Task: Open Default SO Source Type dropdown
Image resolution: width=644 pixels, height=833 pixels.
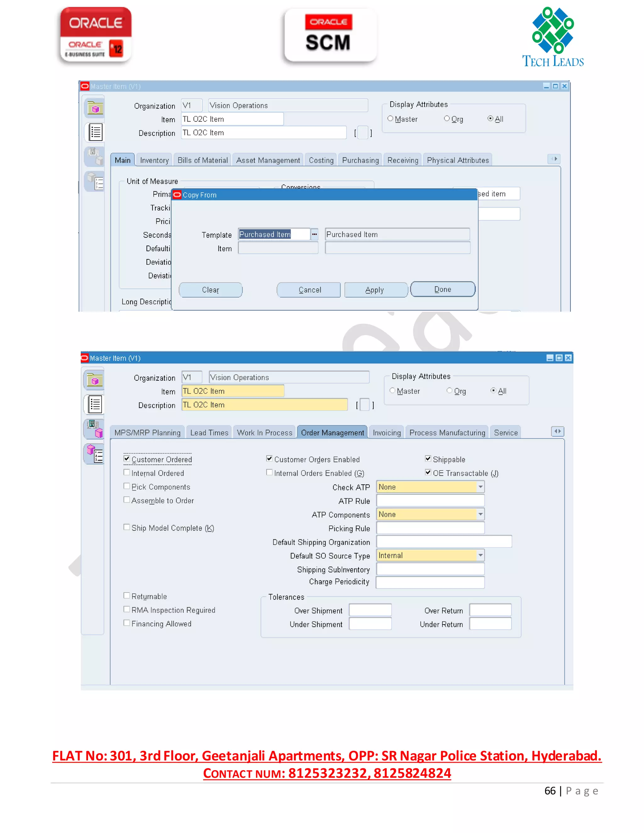Action: pos(480,555)
